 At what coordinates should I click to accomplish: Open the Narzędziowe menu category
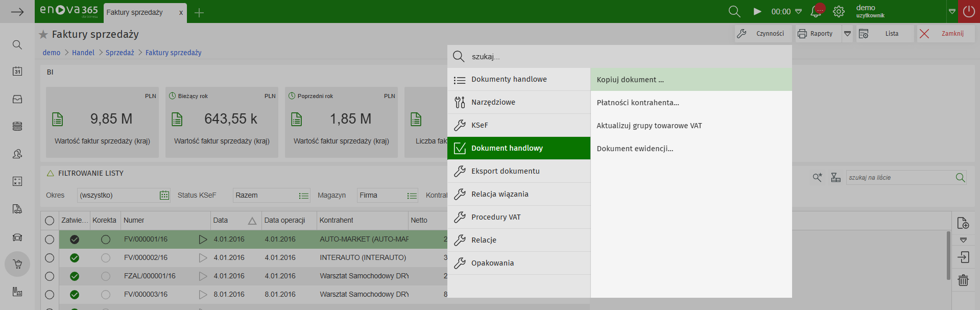tap(493, 102)
